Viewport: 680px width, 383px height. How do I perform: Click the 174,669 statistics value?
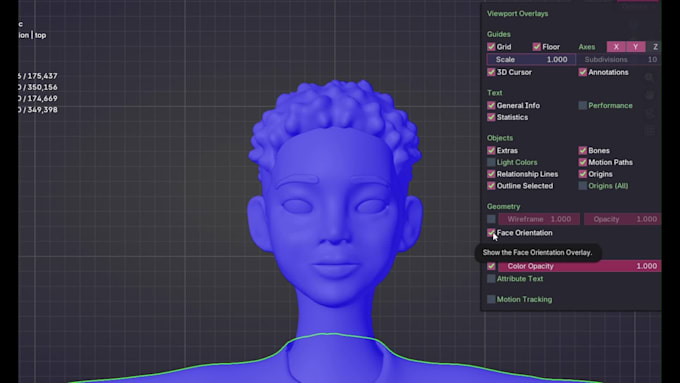pyautogui.click(x=42, y=98)
